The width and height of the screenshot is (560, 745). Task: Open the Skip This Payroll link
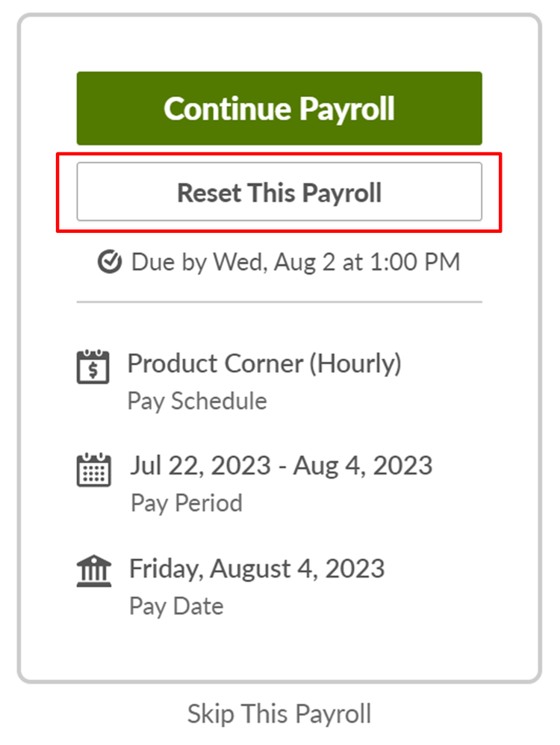(279, 714)
